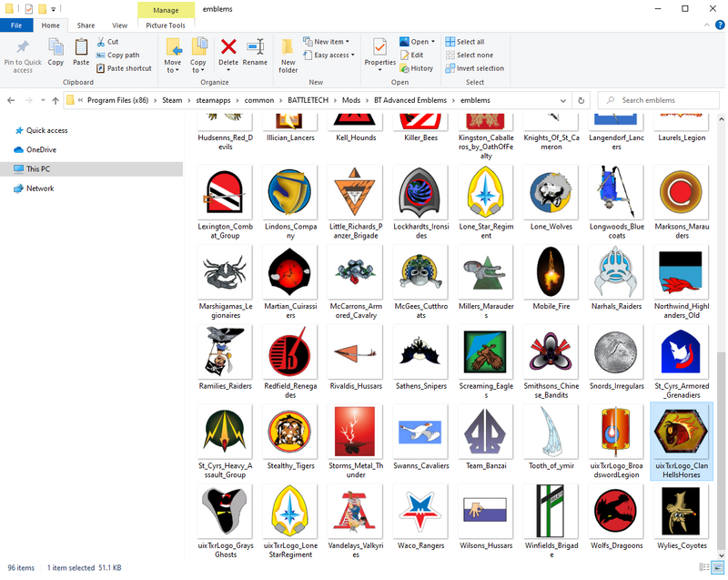
Task: Open OneDrive in navigation pane
Action: [x=35, y=149]
